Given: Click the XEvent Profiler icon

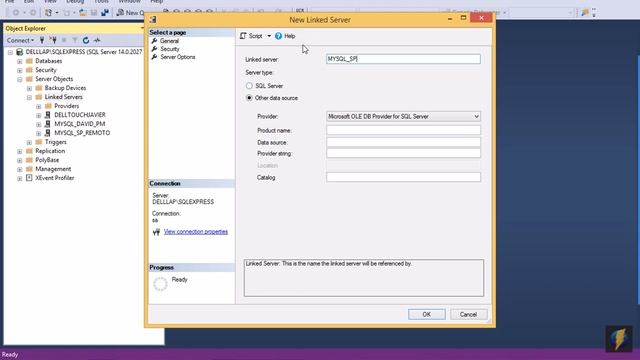Looking at the screenshot, I should (x=29, y=178).
